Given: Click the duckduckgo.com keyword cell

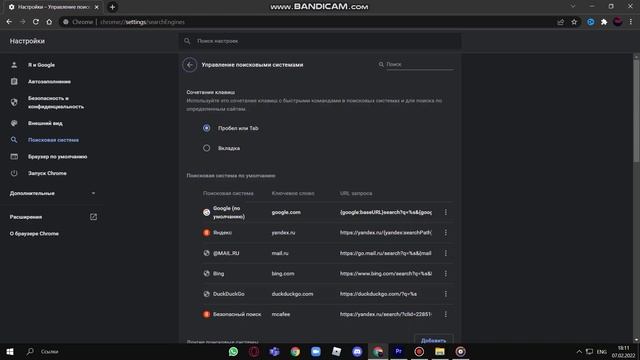Looking at the screenshot, I should [x=292, y=294].
